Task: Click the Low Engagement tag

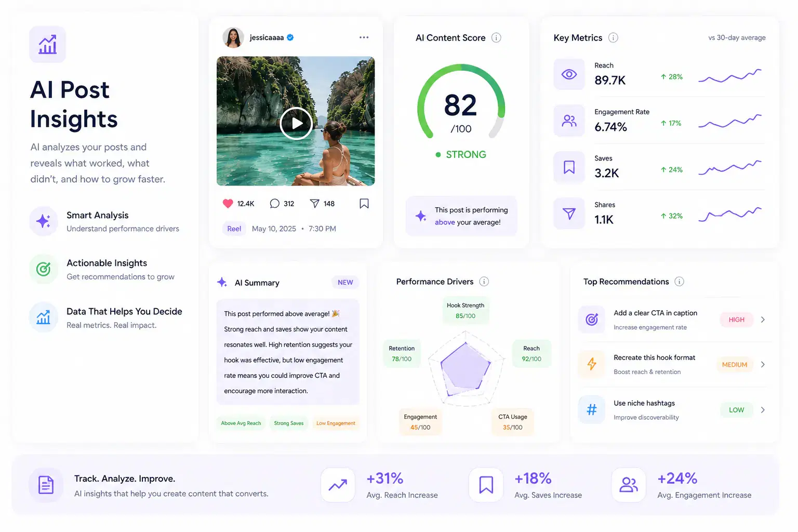Action: [336, 423]
